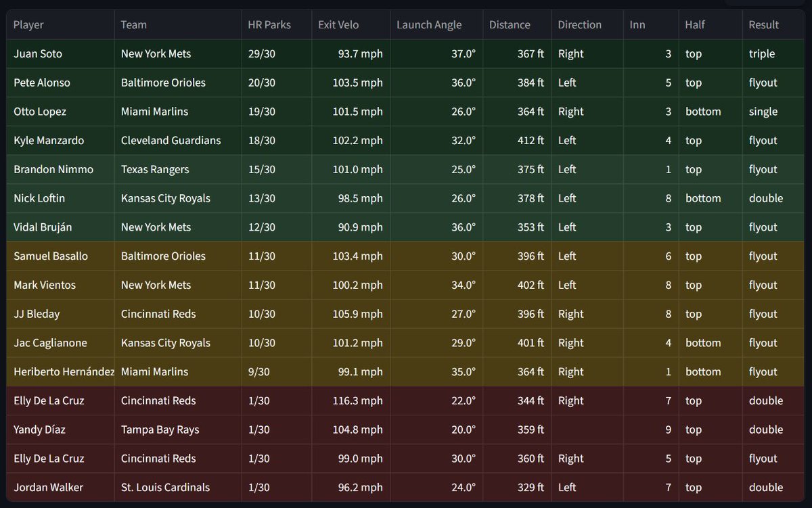Click the 20.0° launch angle cell
The height and width of the screenshot is (508, 812).
(436, 430)
